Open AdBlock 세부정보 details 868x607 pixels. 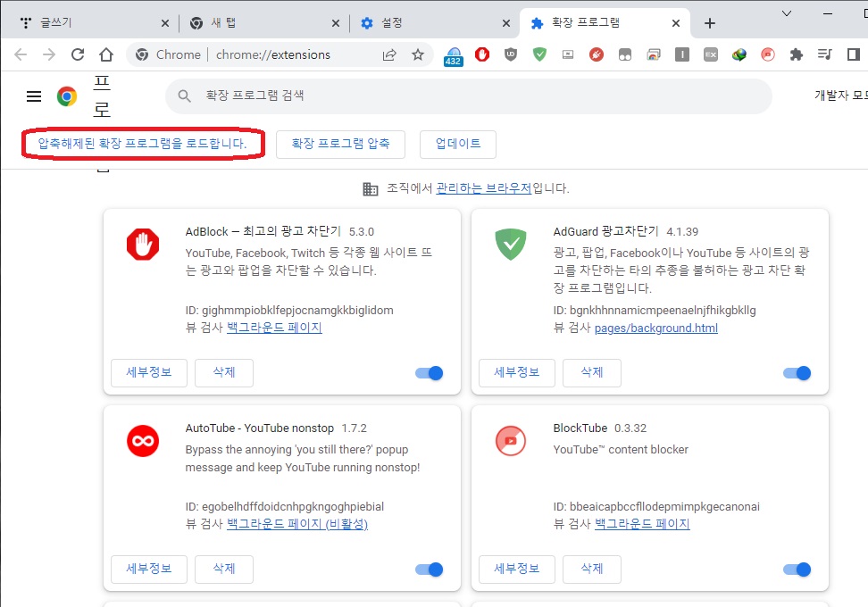click(x=149, y=372)
